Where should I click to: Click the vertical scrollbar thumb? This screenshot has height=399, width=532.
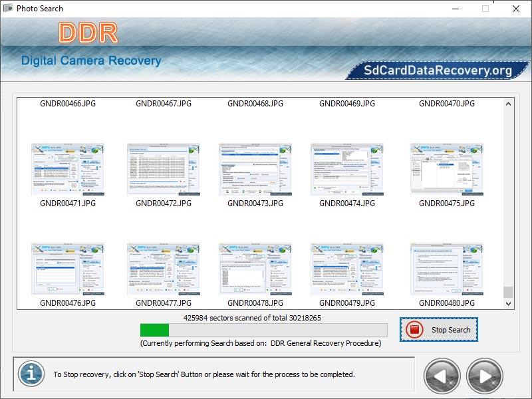508,292
